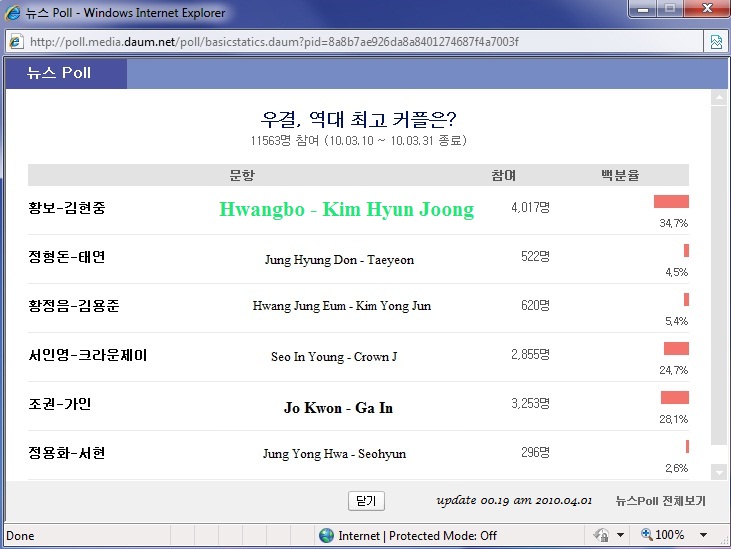The height and width of the screenshot is (549, 731).
Task: Click the Jung Yong Hwa - Seohyun label
Action: tap(334, 453)
